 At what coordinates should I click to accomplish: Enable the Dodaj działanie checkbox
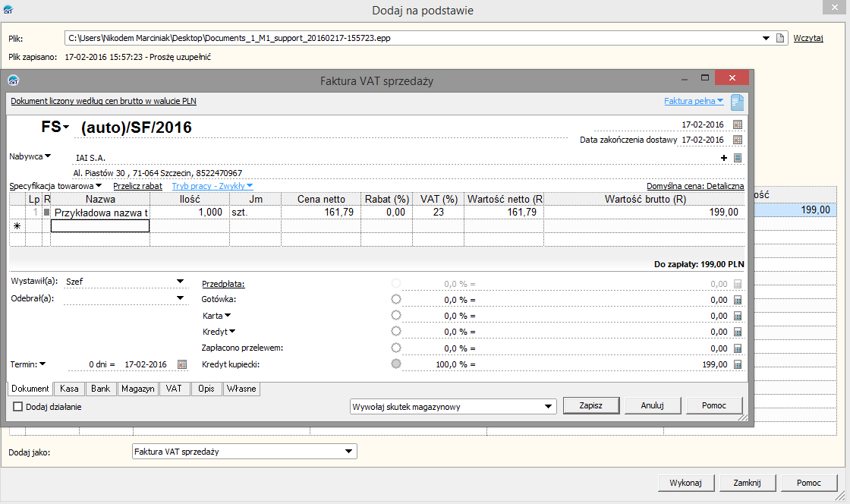coord(18,407)
